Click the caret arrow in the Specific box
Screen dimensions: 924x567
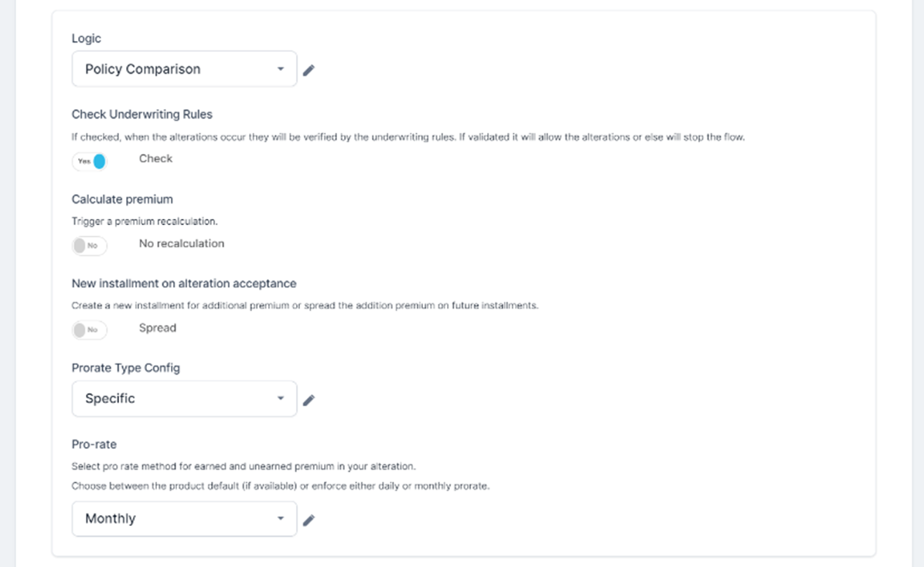point(281,398)
